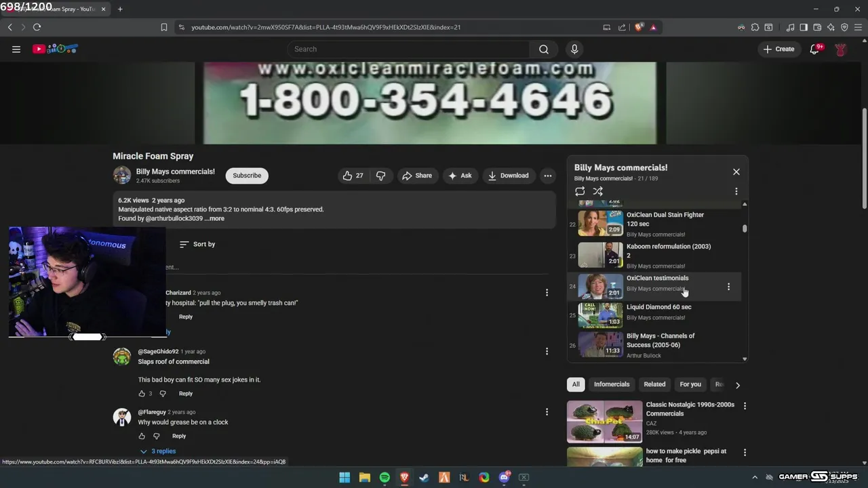Click the Create button
This screenshot has width=868, height=488.
pyautogui.click(x=778, y=49)
